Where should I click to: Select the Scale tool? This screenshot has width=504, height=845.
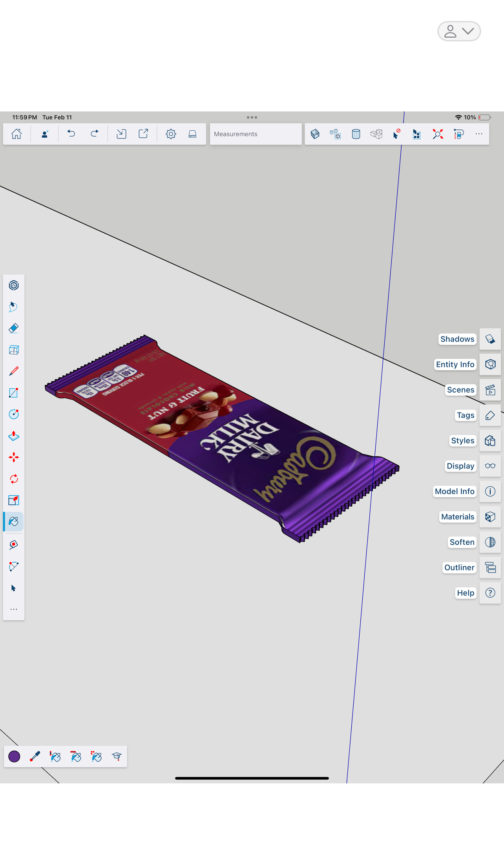pyautogui.click(x=14, y=500)
